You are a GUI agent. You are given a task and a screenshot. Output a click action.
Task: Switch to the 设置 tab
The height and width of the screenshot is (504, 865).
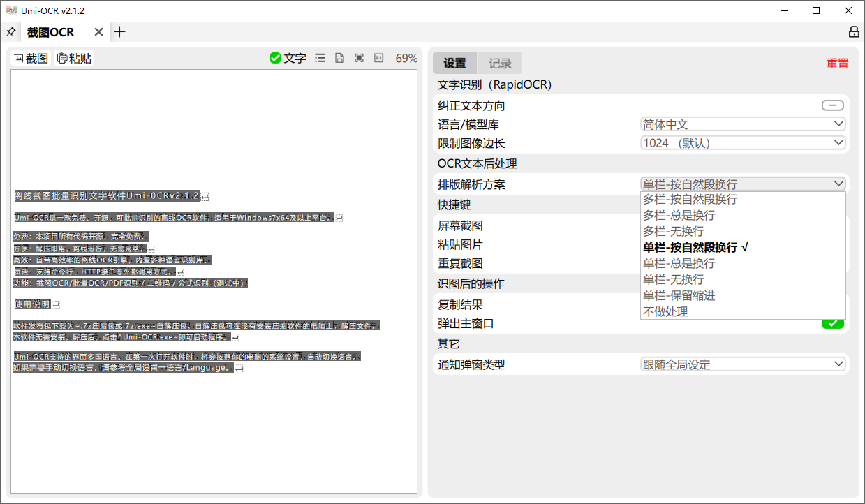[454, 63]
